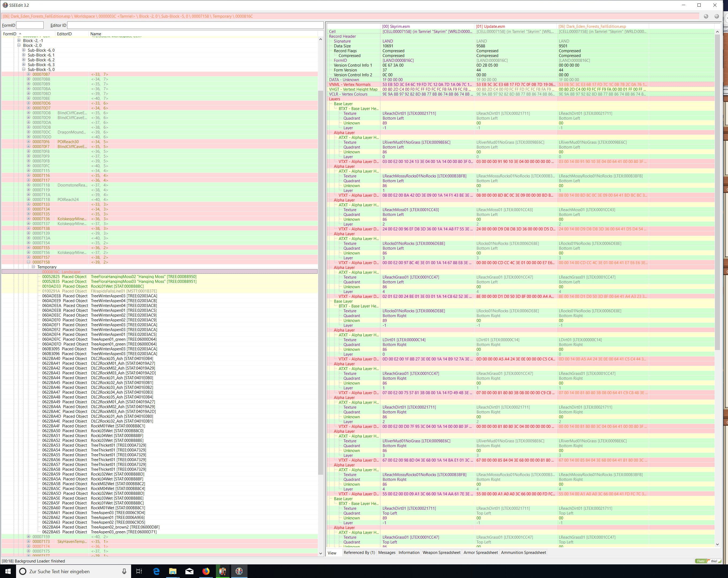Image resolution: width=728 pixels, height=578 pixels.
Task: Expand Sub-Block -6, 0 node
Action: [24, 50]
